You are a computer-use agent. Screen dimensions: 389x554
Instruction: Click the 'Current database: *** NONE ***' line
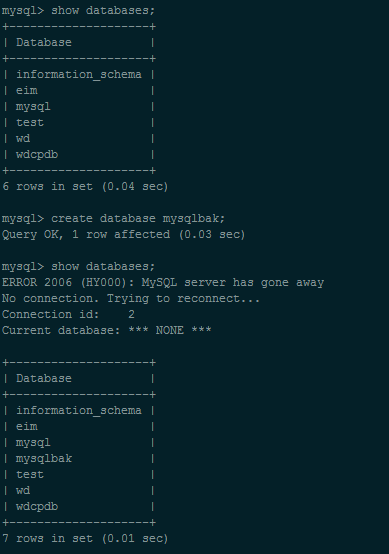(106, 330)
